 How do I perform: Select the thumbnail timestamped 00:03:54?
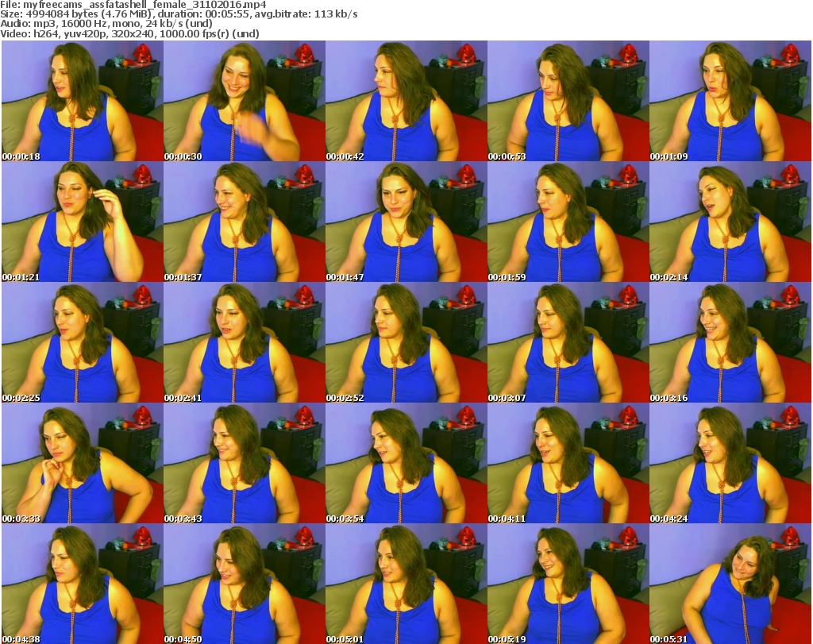pos(406,464)
